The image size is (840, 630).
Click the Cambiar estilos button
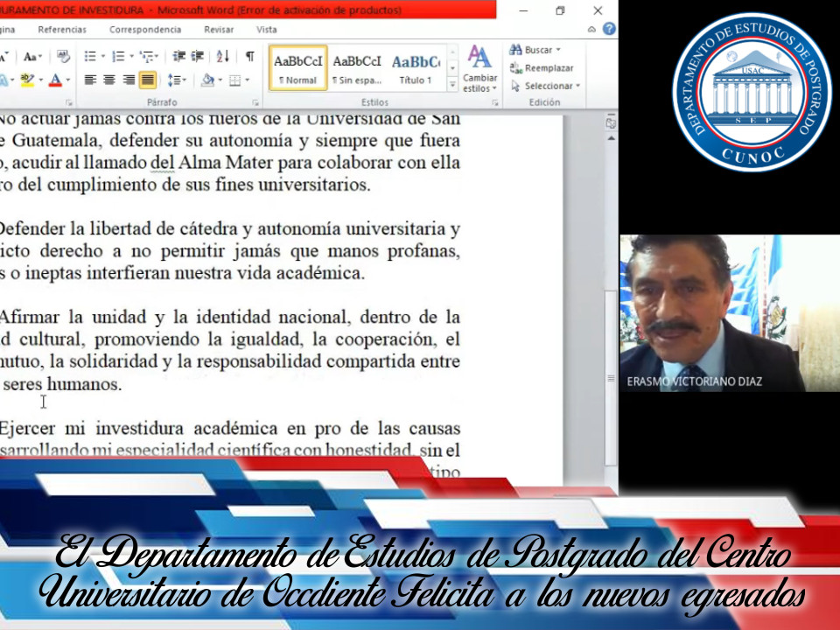coord(479,68)
